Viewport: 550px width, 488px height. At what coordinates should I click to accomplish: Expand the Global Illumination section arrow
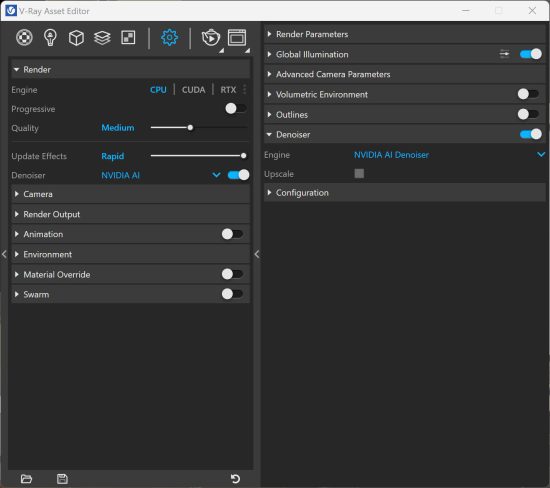(269, 54)
